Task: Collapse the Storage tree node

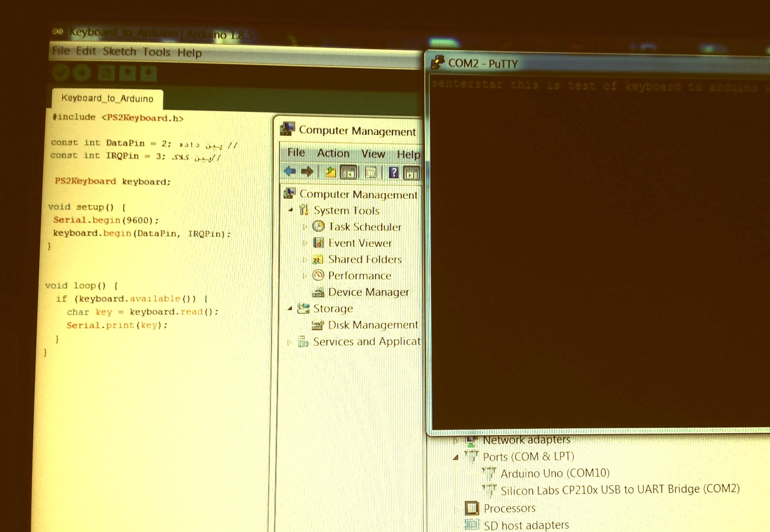Action: coord(290,308)
